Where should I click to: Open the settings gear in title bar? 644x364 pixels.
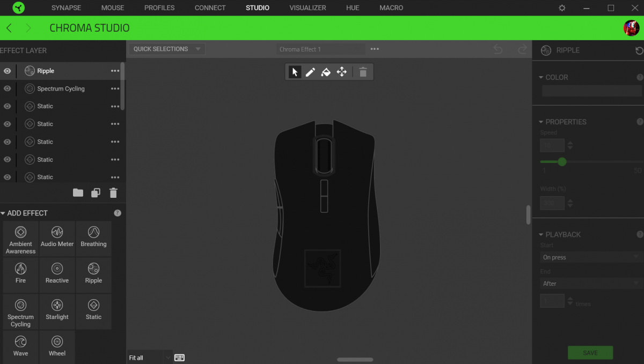coord(562,8)
